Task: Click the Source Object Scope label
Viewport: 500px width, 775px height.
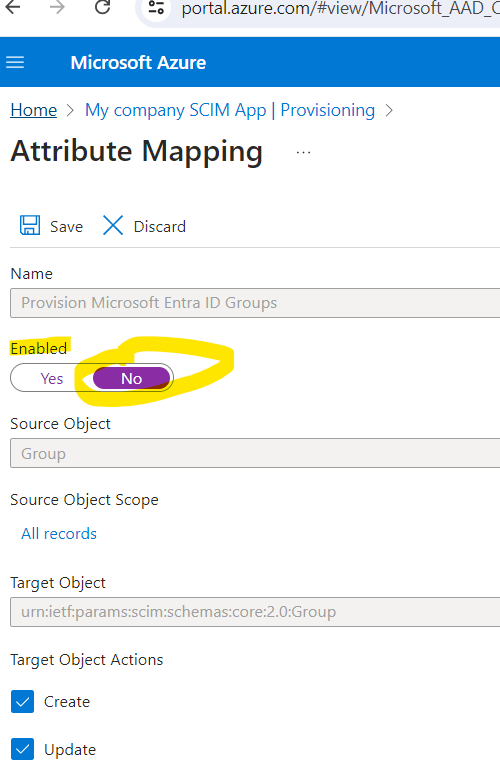Action: (84, 500)
